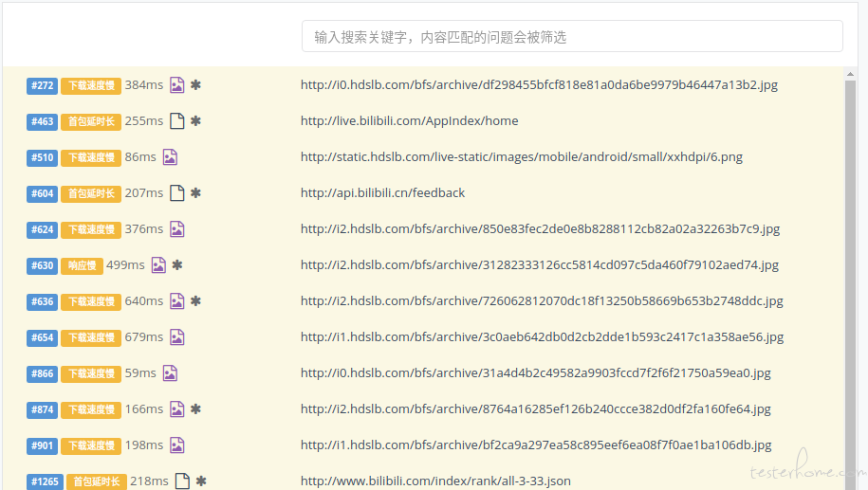Click the 下载速度慢 tag on row #624
The width and height of the screenshot is (868, 490).
(91, 230)
